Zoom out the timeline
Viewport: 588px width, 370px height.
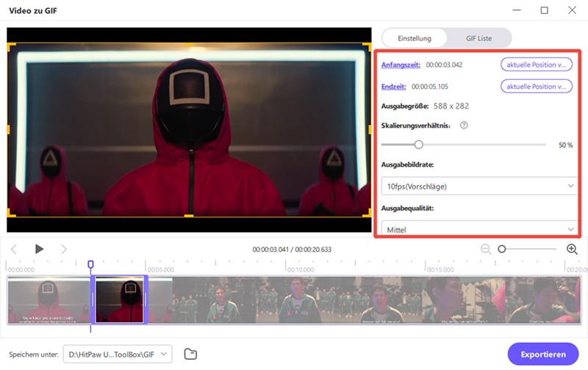(486, 249)
